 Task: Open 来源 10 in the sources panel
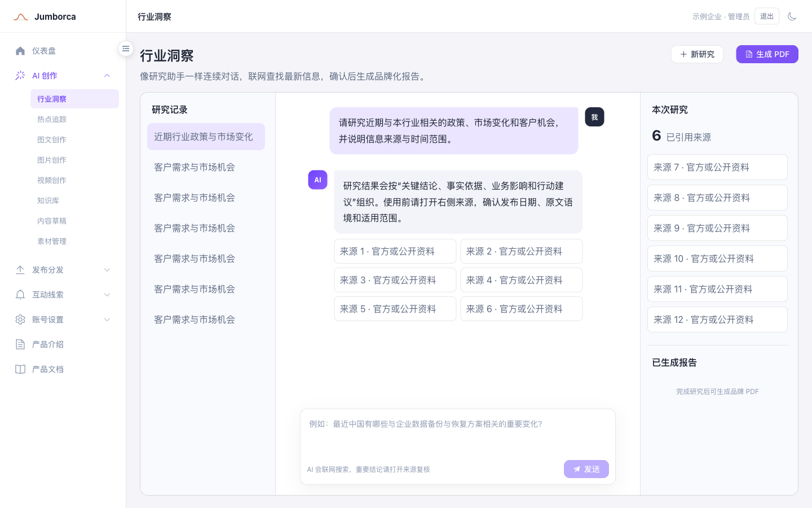coord(717,259)
